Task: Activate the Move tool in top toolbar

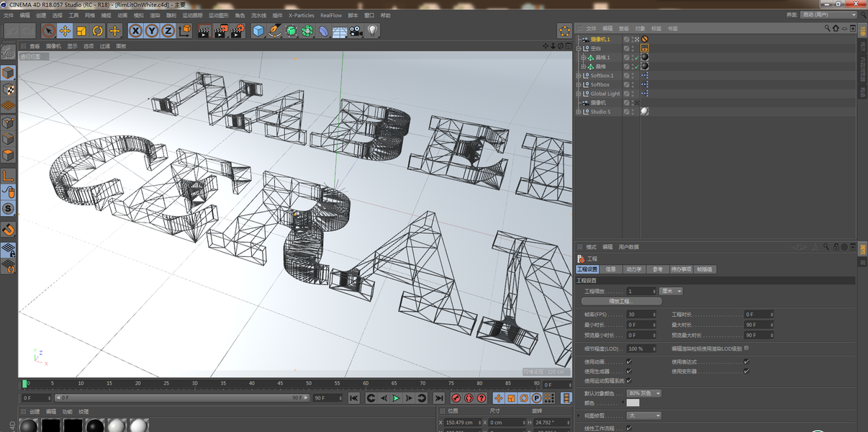Action: click(x=65, y=31)
